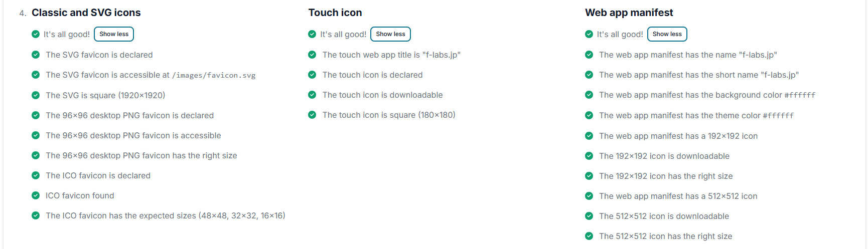Image resolution: width=868 pixels, height=249 pixels.
Task: Click "It's all good!" status under Web app manifest
Action: click(x=620, y=34)
